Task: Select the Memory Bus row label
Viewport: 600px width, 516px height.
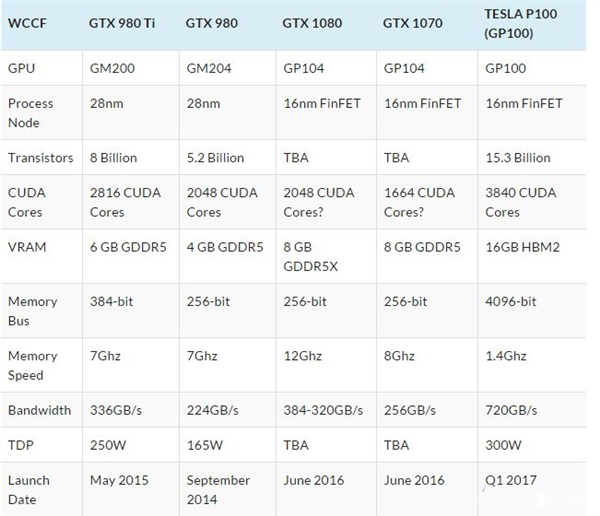Action: coord(33,311)
